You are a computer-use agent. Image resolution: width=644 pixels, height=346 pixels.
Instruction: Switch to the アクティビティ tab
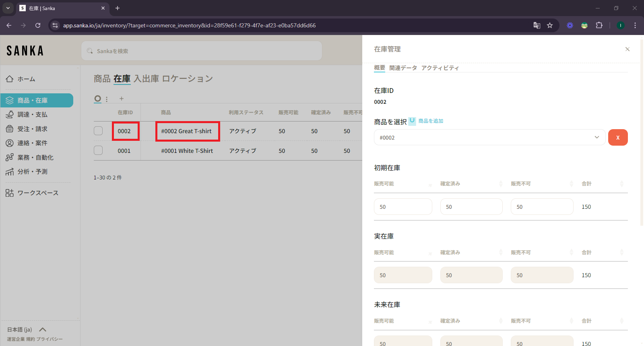[x=440, y=68]
